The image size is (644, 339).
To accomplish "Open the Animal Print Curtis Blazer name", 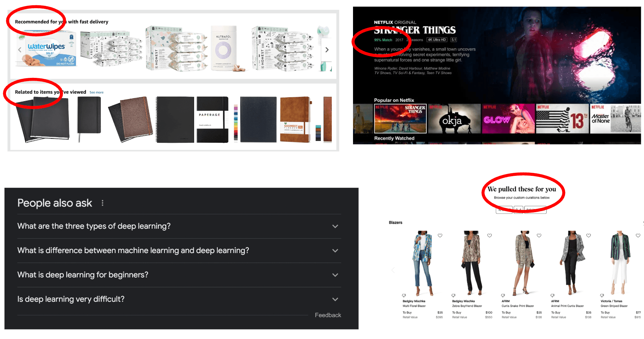I will tap(568, 306).
